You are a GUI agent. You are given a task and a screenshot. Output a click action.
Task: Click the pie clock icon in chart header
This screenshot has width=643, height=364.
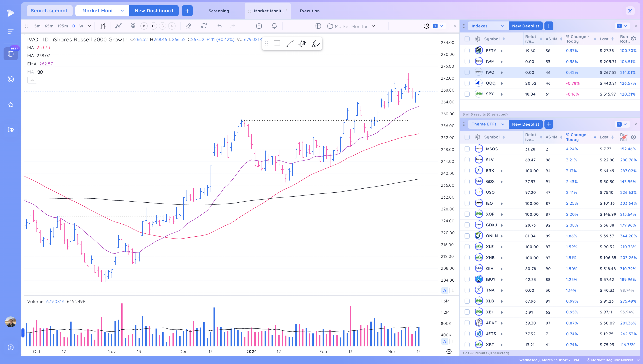(426, 26)
